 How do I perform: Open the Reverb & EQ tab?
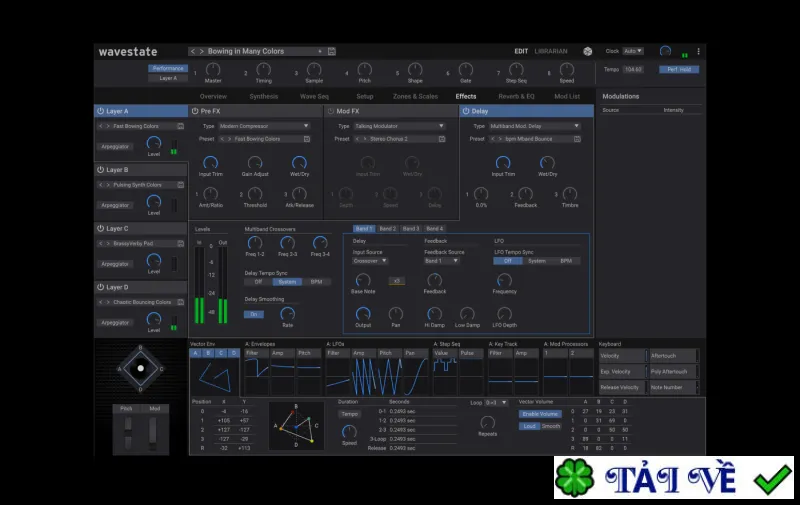(516, 96)
